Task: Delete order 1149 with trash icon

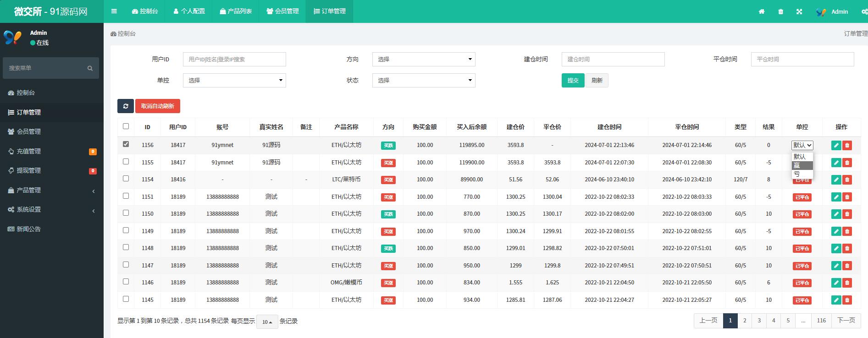Action: pyautogui.click(x=847, y=231)
